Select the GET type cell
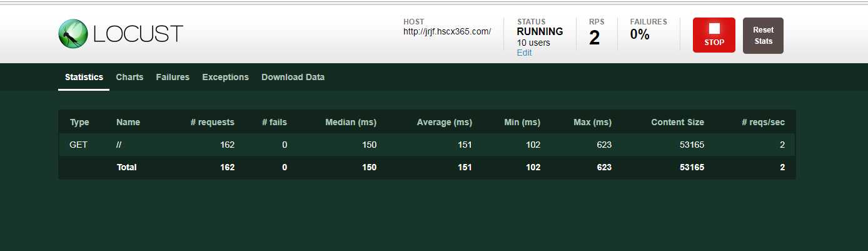 click(79, 145)
